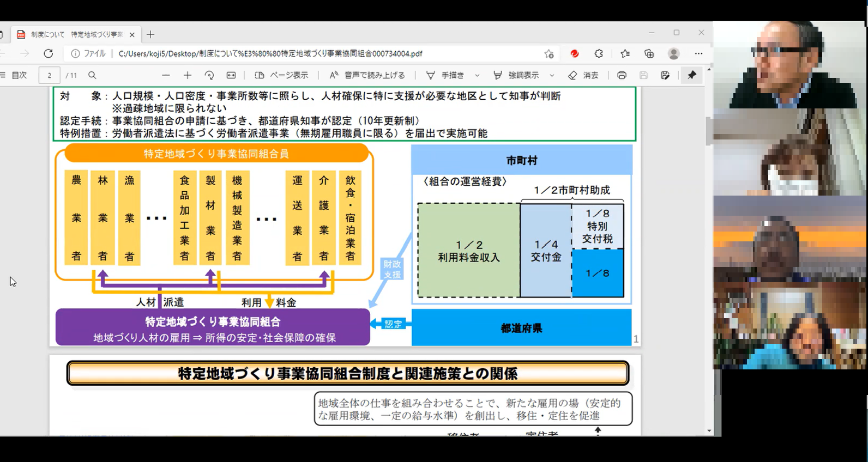This screenshot has height=462, width=868.
Task: Click the 食品加工業者 column box
Action: pos(184,218)
